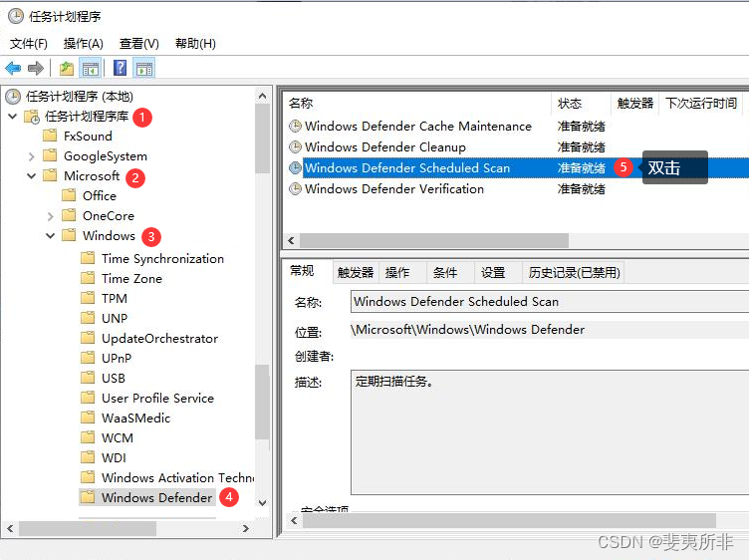Screen dimensions: 749x560
Task: Collapse the Windows tree node
Action: [50, 235]
